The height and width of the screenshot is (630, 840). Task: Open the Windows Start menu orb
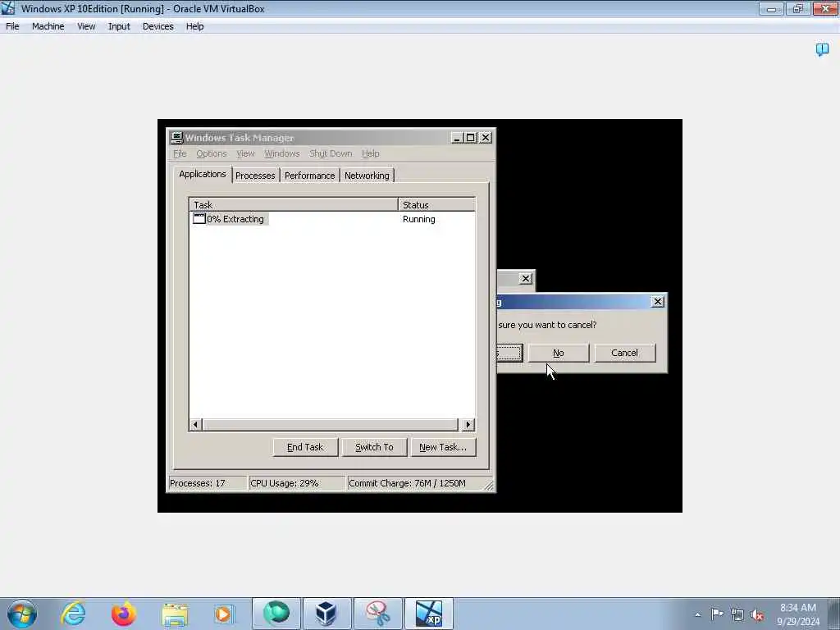(x=22, y=614)
